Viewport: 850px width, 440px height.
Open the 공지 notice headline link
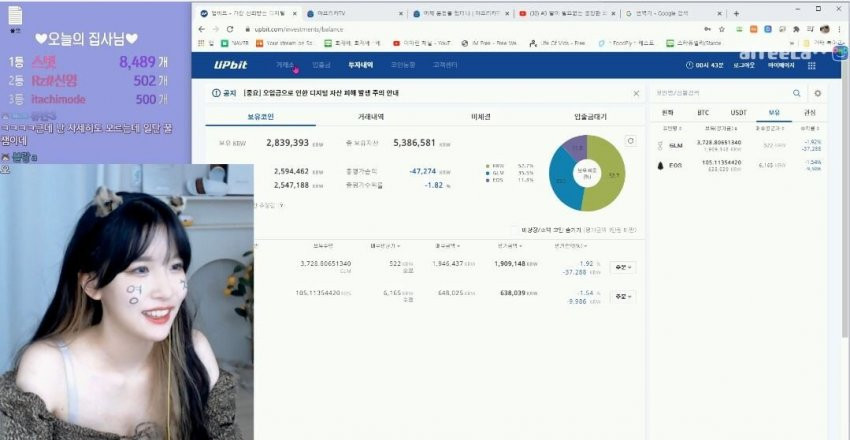click(x=321, y=93)
